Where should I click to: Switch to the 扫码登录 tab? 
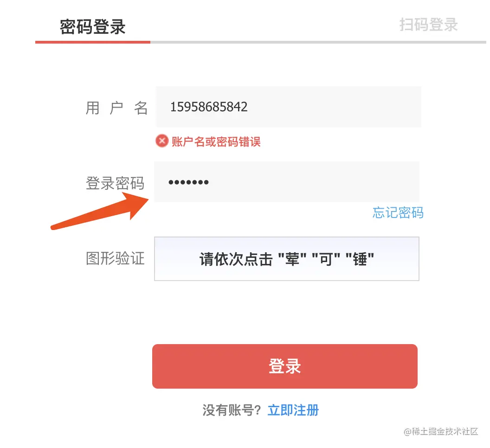coord(428,26)
